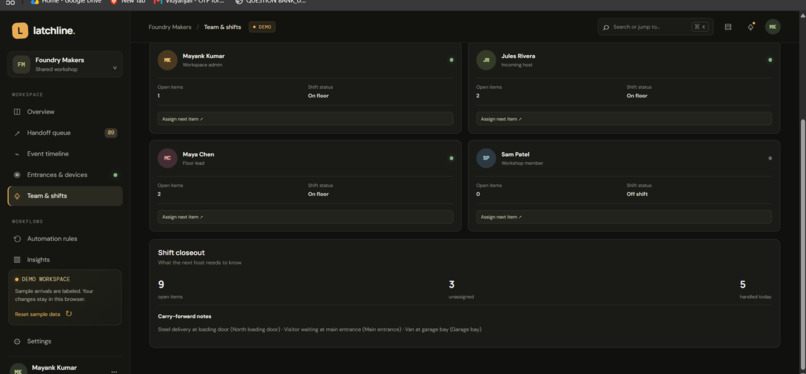Open the MK profile avatar in top bar
Viewport: 806px width, 374px height.
coord(773,27)
